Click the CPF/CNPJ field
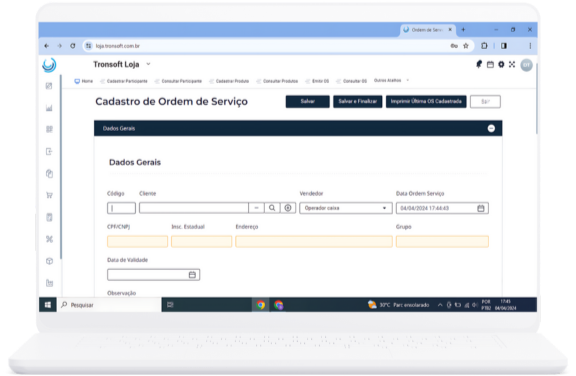The width and height of the screenshot is (576, 376). point(137,241)
